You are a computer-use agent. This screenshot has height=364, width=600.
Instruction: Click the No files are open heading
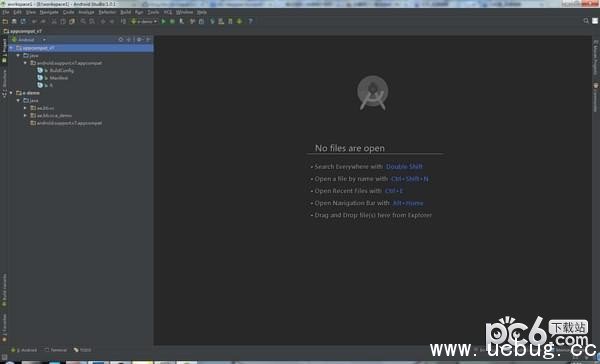350,148
